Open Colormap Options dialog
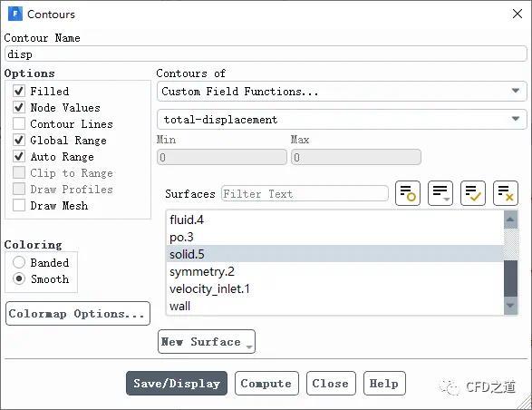This screenshot has width=532, height=410. 78,314
